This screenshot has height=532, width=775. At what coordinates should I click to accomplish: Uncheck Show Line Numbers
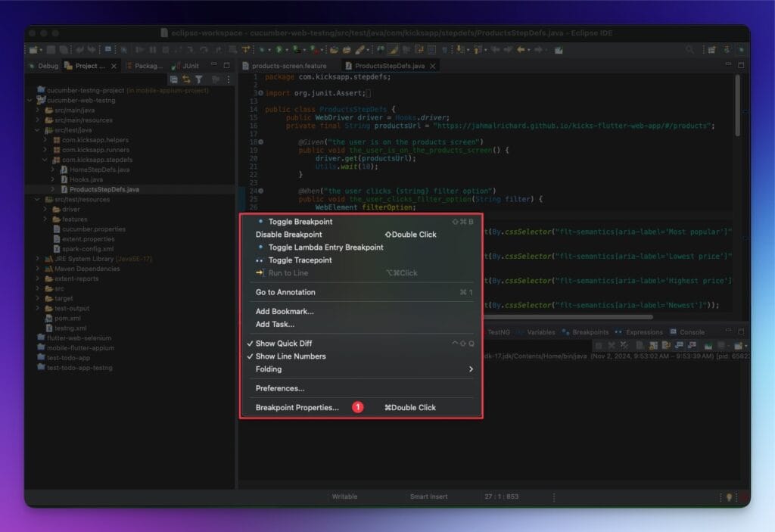(291, 356)
